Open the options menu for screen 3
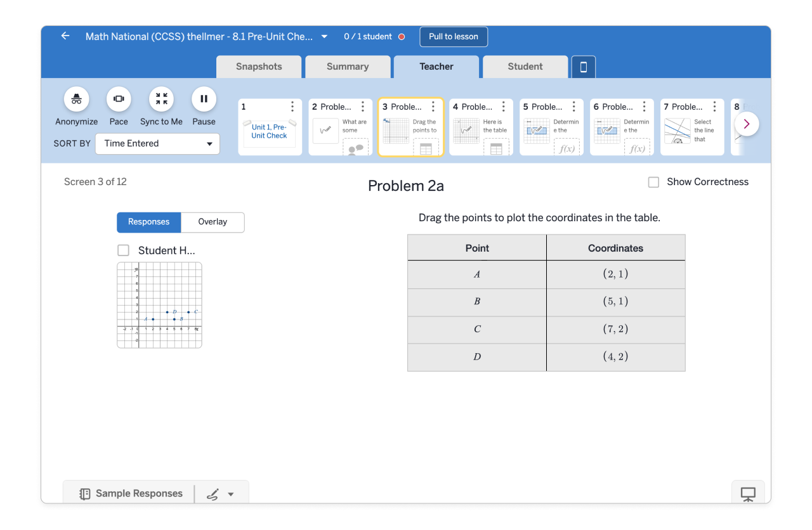Screen dimensions: 812x530 pos(433,107)
